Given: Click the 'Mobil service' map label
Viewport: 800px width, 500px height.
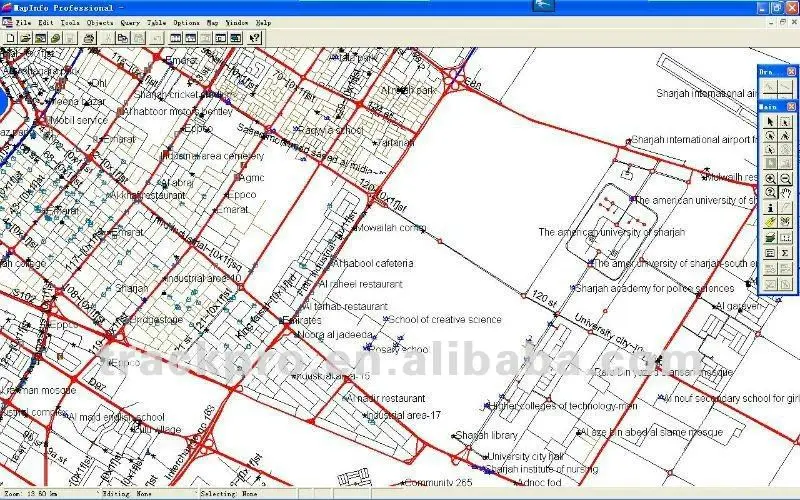Looking at the screenshot, I should pos(79,120).
